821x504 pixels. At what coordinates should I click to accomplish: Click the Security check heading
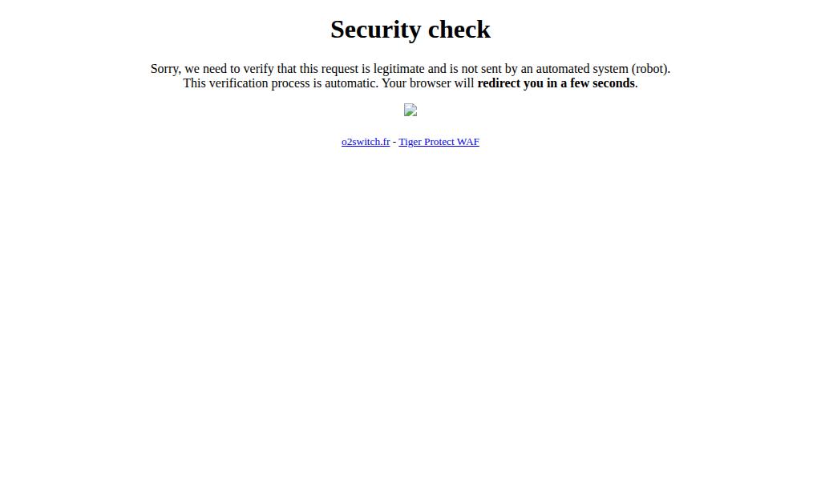click(410, 30)
